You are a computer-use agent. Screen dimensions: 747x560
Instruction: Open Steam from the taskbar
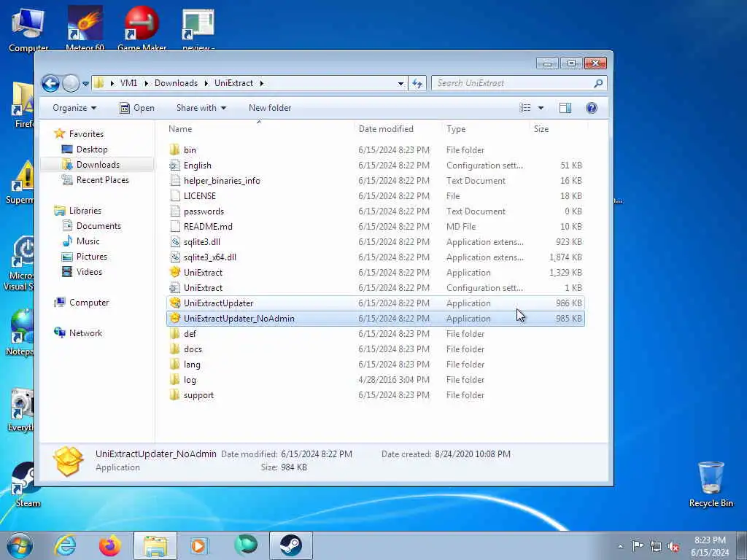pos(290,545)
